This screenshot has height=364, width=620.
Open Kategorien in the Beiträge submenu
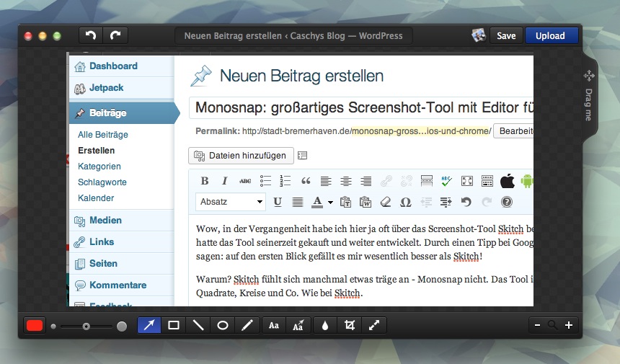[x=99, y=167]
